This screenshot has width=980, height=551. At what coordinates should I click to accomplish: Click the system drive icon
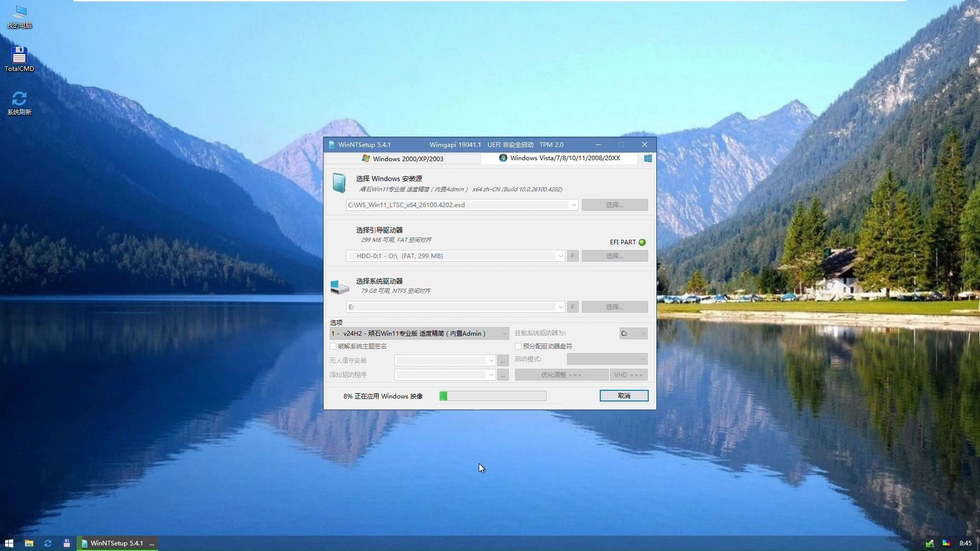tap(339, 287)
